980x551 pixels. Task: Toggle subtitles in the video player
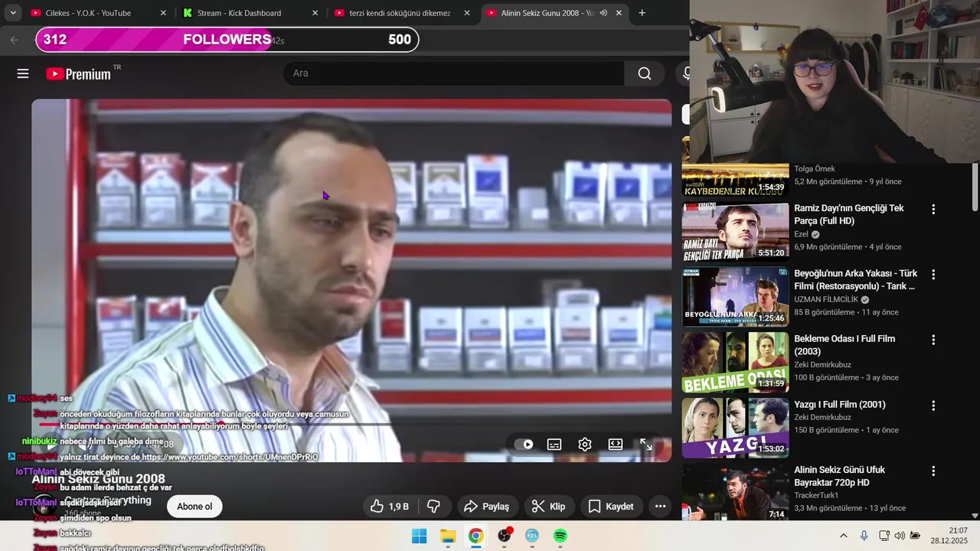[554, 445]
